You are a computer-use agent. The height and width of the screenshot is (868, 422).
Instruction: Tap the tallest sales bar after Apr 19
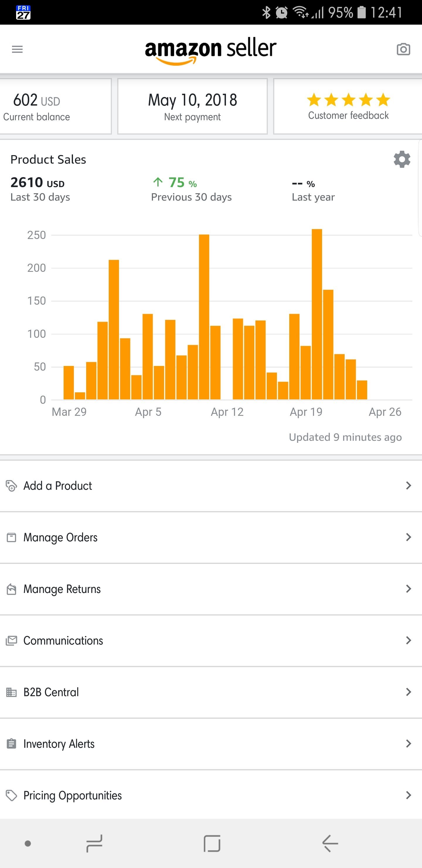317,314
